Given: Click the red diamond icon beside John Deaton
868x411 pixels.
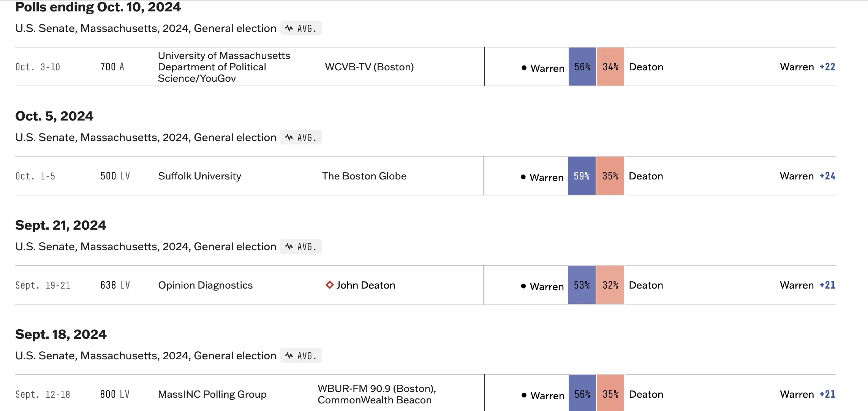Looking at the screenshot, I should tap(329, 285).
